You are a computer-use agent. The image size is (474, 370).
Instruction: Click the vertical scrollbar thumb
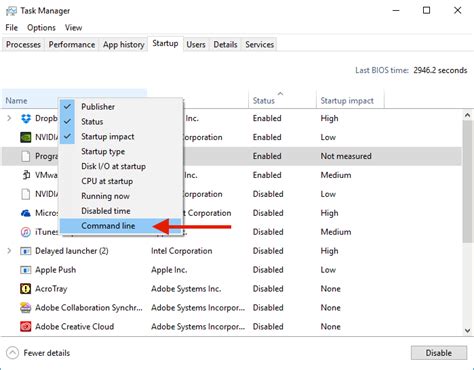(467, 182)
